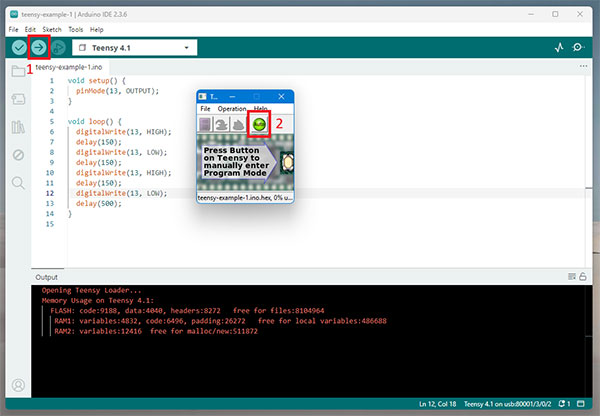The image size is (600, 416).
Task: Click the Teensy board image in Loader
Action: tap(245, 163)
